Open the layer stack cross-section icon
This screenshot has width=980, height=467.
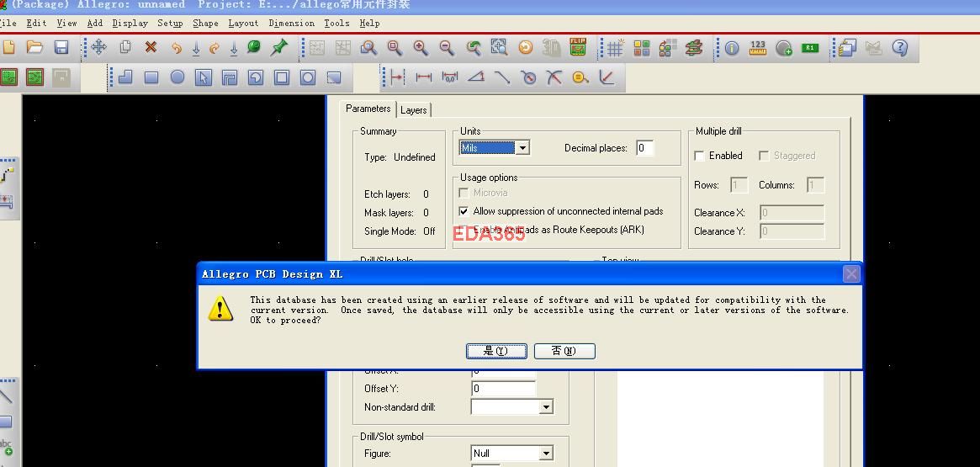pyautogui.click(x=694, y=47)
